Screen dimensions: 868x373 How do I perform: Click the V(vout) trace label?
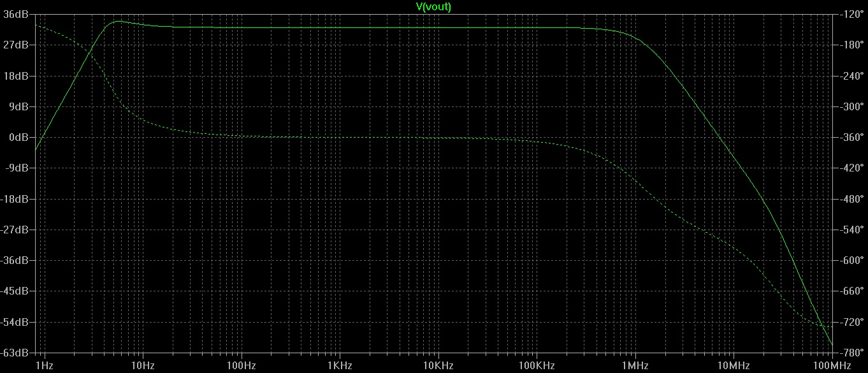(434, 6)
